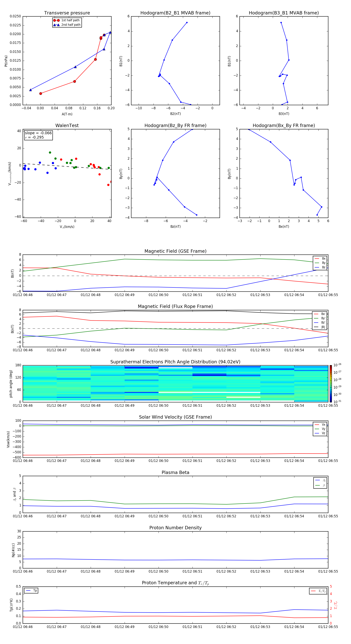Click the WalenTest plot title
The height and width of the screenshot is (644, 351).
tap(67, 125)
